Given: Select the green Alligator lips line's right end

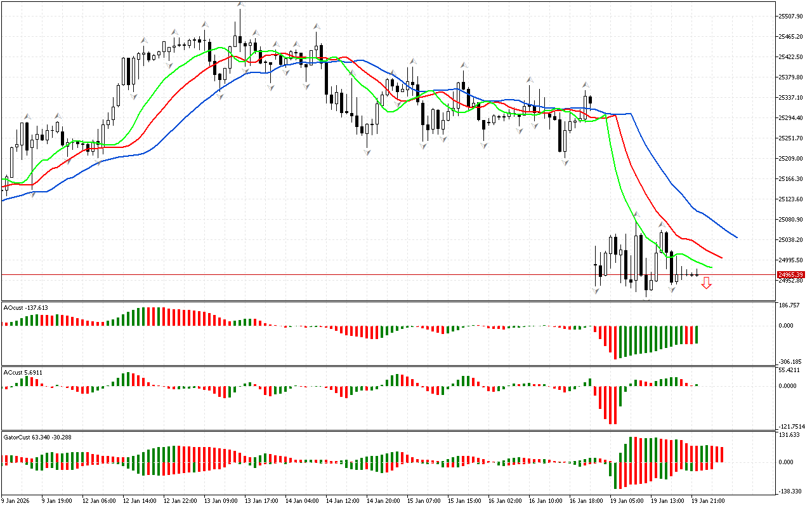Looking at the screenshot, I should click(711, 267).
